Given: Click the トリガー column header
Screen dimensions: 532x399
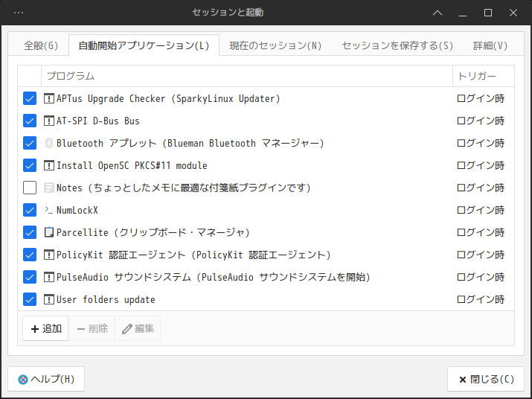Looking at the screenshot, I should (x=484, y=76).
